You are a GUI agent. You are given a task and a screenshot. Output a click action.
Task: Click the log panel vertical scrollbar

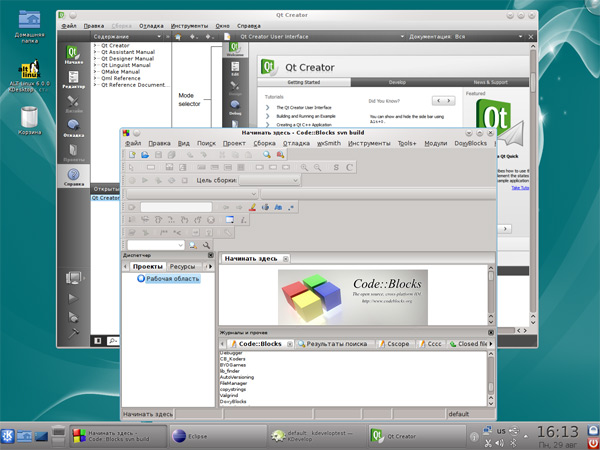[x=491, y=379]
